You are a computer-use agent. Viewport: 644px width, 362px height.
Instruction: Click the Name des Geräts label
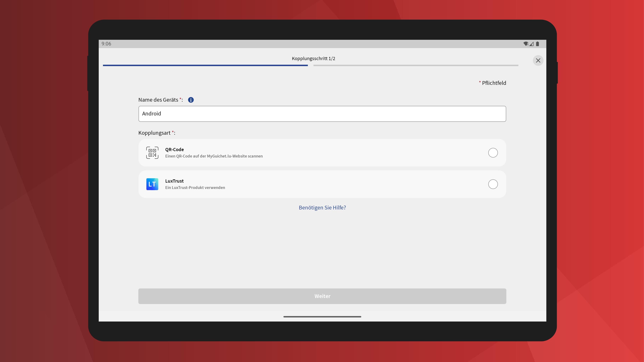click(x=161, y=100)
